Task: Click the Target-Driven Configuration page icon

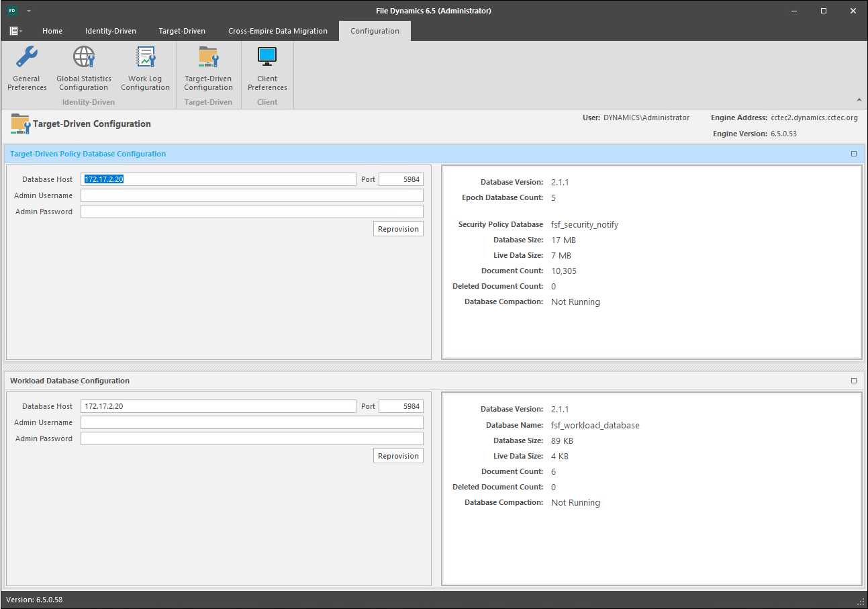Action: pyautogui.click(x=21, y=124)
